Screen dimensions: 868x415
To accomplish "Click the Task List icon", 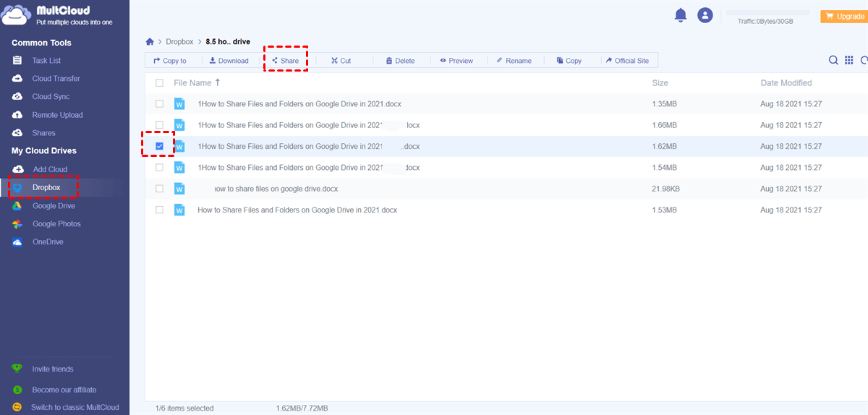I will tap(17, 60).
